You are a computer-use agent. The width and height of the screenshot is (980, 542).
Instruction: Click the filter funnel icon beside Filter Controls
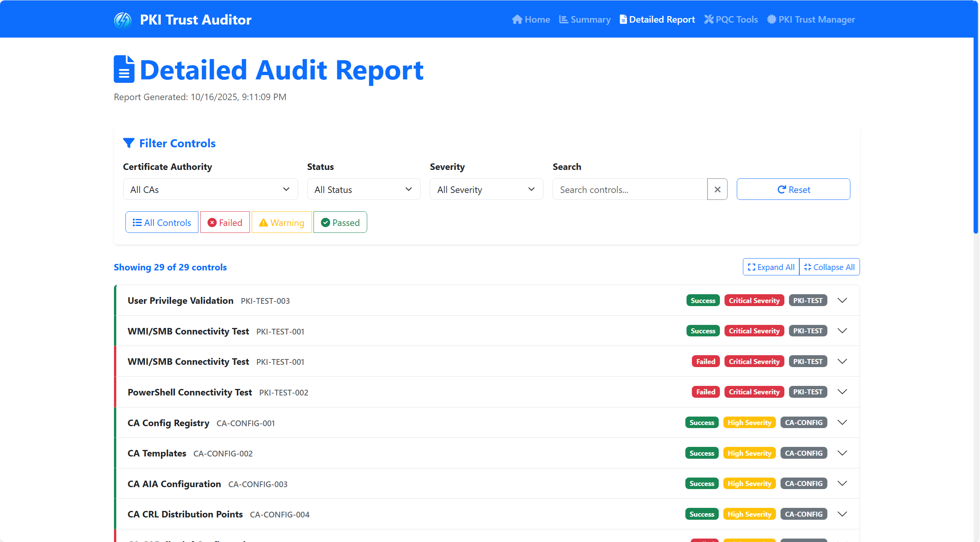tap(129, 143)
